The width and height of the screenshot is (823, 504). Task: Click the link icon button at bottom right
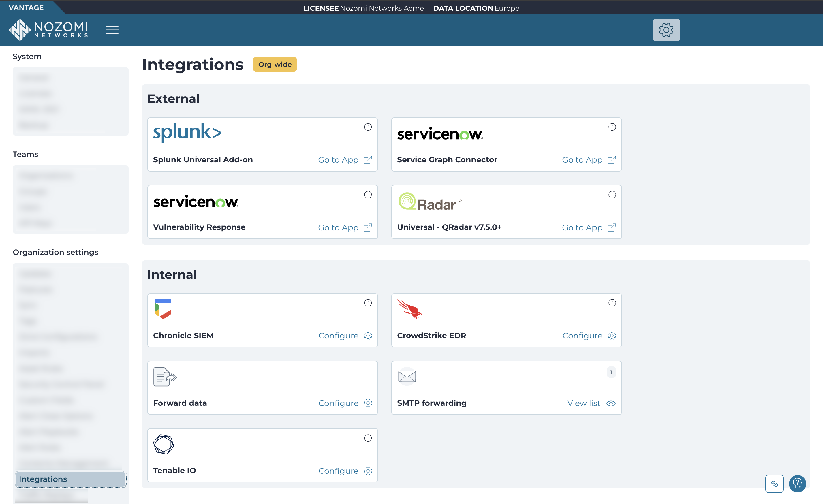point(774,484)
